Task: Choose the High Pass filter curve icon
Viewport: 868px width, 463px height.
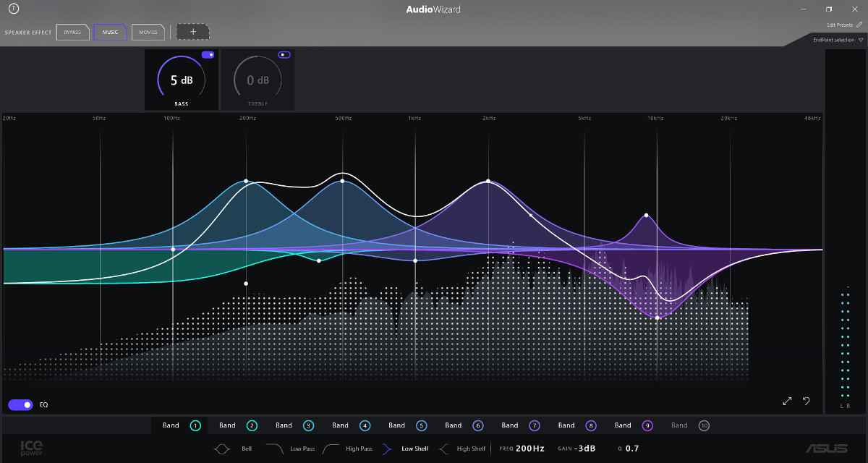Action: point(331,449)
